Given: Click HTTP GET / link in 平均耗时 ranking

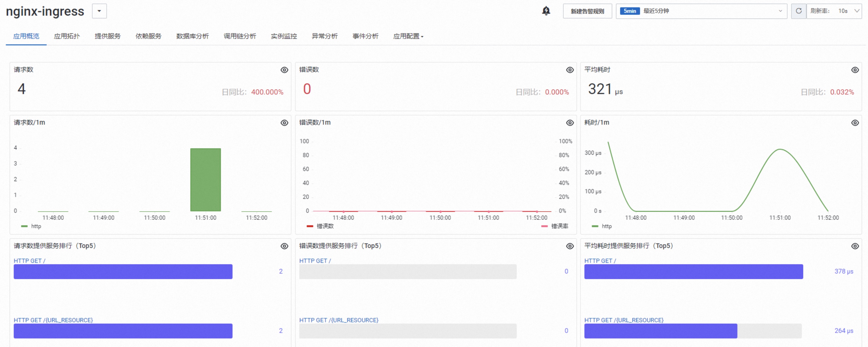Looking at the screenshot, I should 600,261.
